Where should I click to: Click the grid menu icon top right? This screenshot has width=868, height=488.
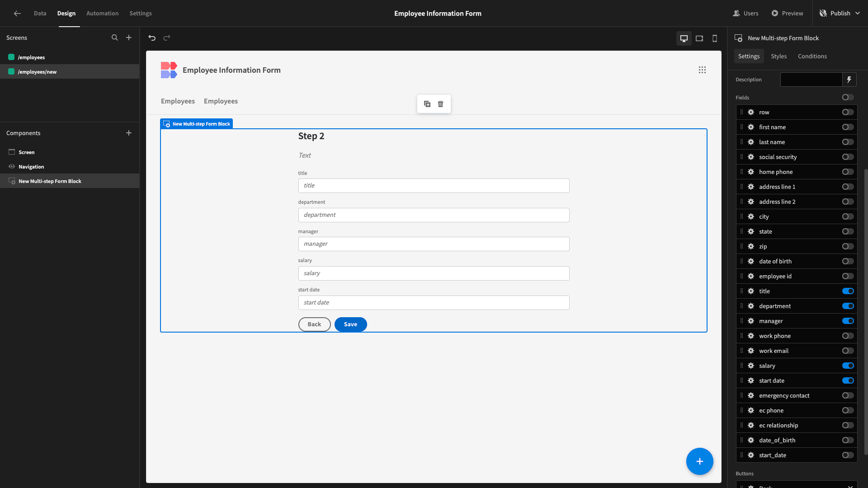click(702, 70)
